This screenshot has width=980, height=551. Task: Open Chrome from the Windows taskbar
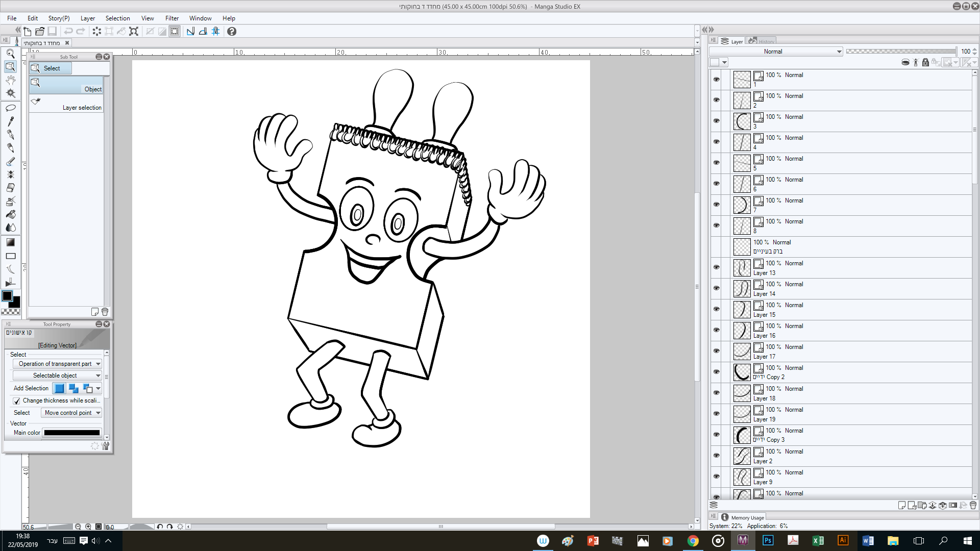point(693,541)
